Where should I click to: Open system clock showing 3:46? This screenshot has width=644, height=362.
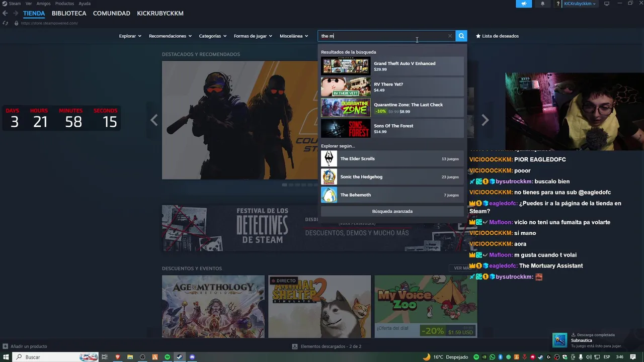point(620,357)
